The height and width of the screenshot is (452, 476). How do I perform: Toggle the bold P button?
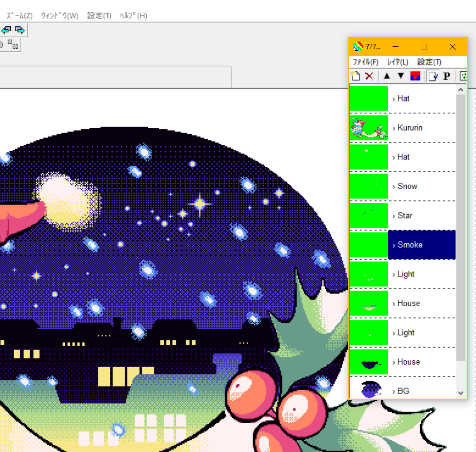tap(447, 76)
